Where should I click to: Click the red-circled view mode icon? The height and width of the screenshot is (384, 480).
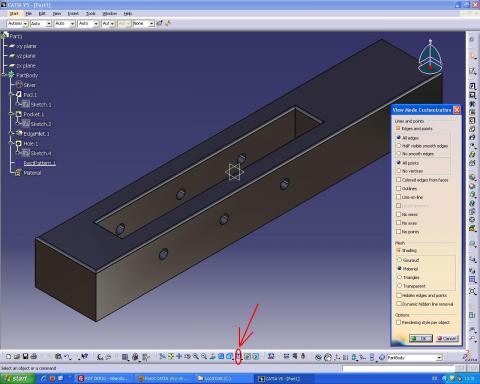point(238,357)
